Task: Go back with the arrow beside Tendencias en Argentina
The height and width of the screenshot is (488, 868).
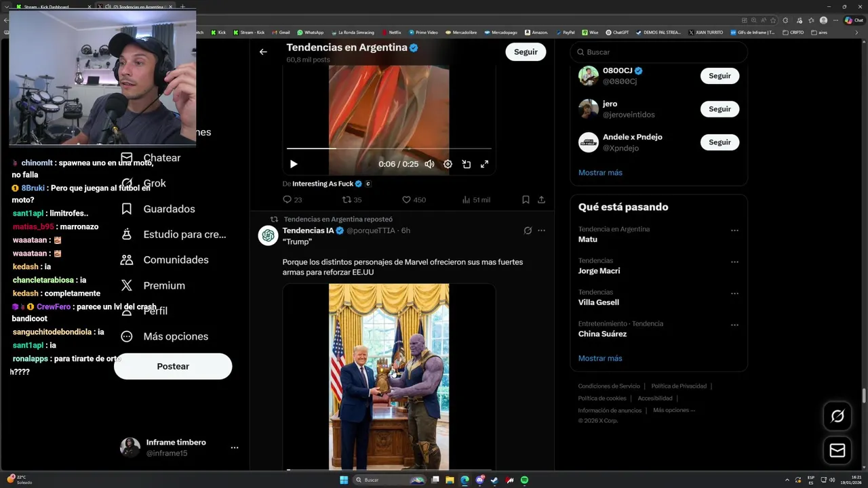Action: [263, 52]
